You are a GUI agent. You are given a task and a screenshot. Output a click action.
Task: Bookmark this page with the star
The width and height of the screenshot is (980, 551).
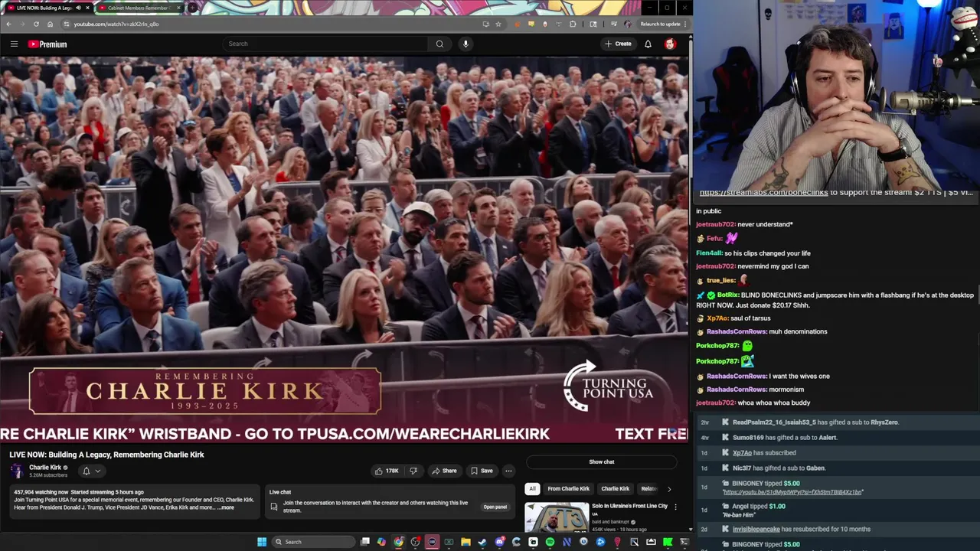(498, 24)
